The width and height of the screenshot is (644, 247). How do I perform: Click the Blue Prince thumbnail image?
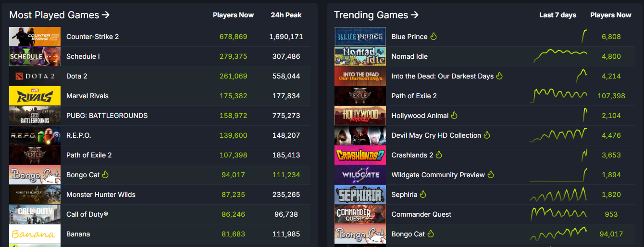360,37
